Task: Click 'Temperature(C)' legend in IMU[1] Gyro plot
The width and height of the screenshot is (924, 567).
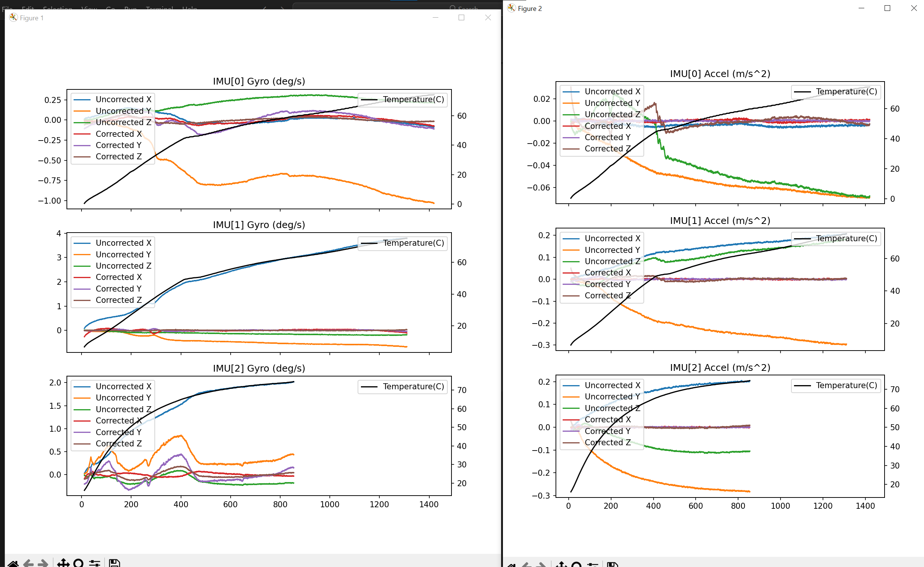Action: [414, 243]
